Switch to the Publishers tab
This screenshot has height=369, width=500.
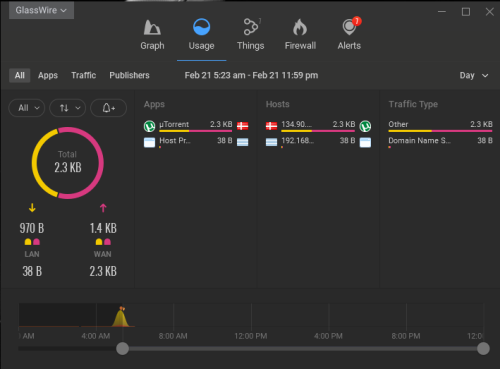(x=129, y=75)
